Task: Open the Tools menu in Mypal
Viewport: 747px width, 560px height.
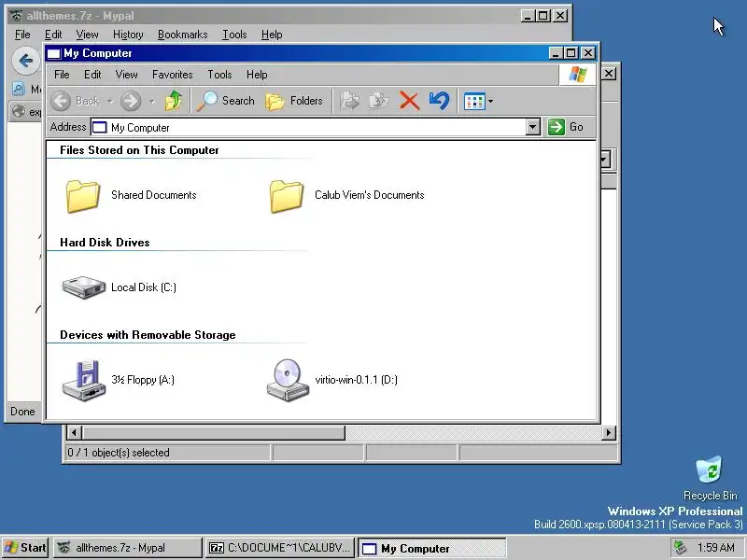Action: click(234, 35)
